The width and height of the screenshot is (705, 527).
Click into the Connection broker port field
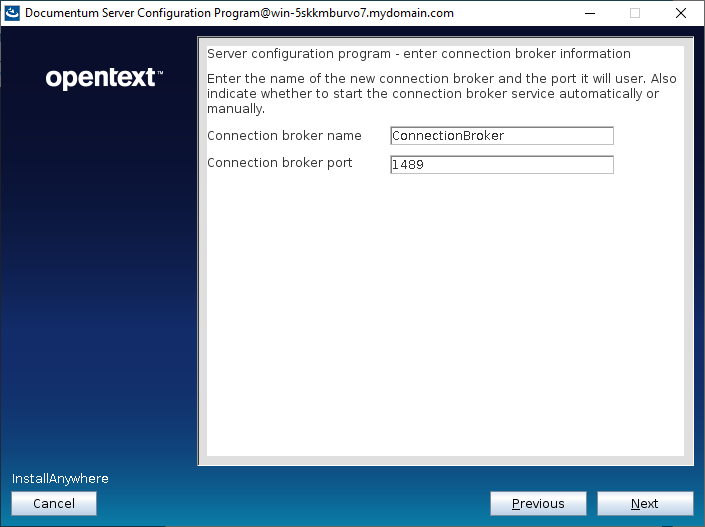coord(501,165)
